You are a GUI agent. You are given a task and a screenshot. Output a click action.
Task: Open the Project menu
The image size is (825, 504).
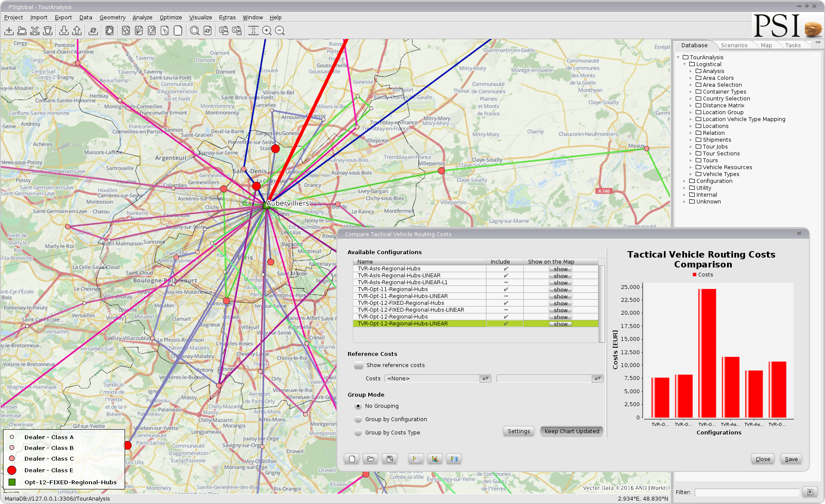(x=13, y=18)
